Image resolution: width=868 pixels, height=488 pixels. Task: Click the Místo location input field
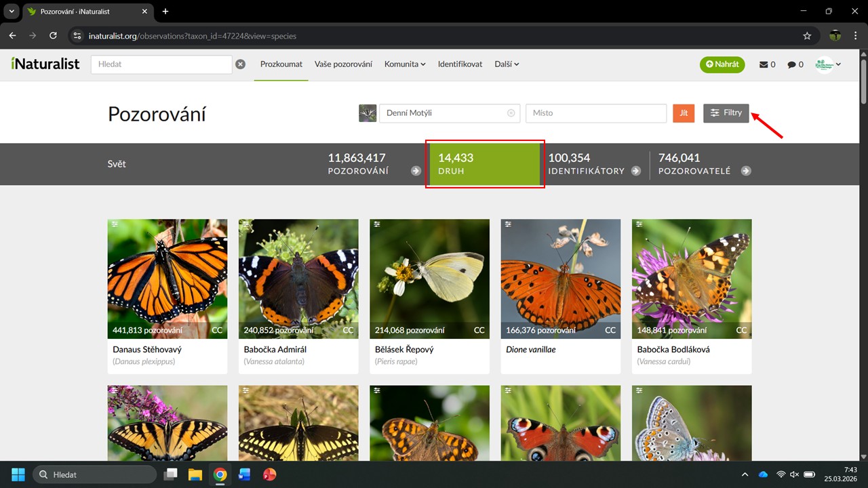pyautogui.click(x=595, y=113)
